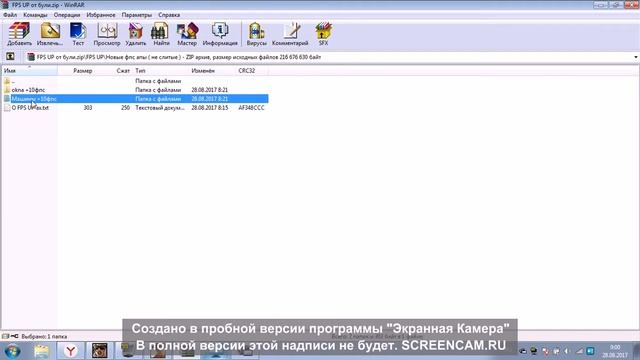Screen dimensions: 640x360
Task: Click the okna +10фпс folder icon
Action: (7, 90)
